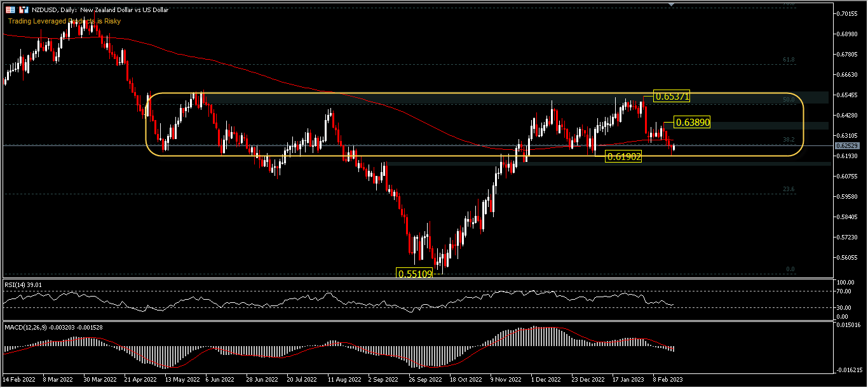The height and width of the screenshot is (388, 868).
Task: Click the 50.0 Fibonacci level label
Action: click(x=789, y=100)
